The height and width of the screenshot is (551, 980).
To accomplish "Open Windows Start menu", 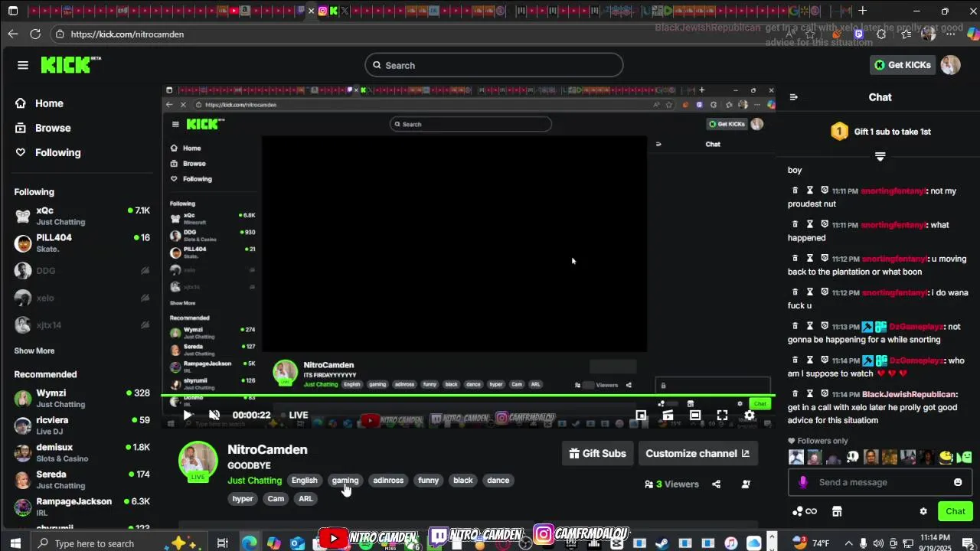I will (x=14, y=543).
